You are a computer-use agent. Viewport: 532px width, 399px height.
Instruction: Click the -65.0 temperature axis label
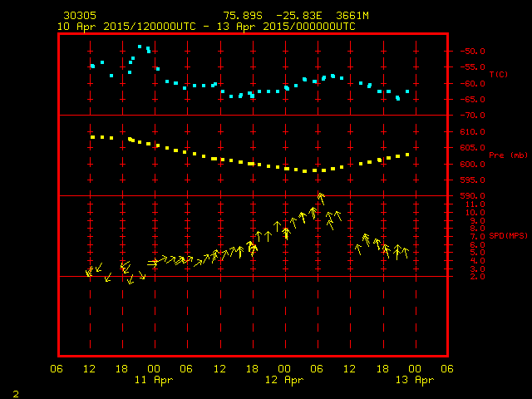click(472, 100)
